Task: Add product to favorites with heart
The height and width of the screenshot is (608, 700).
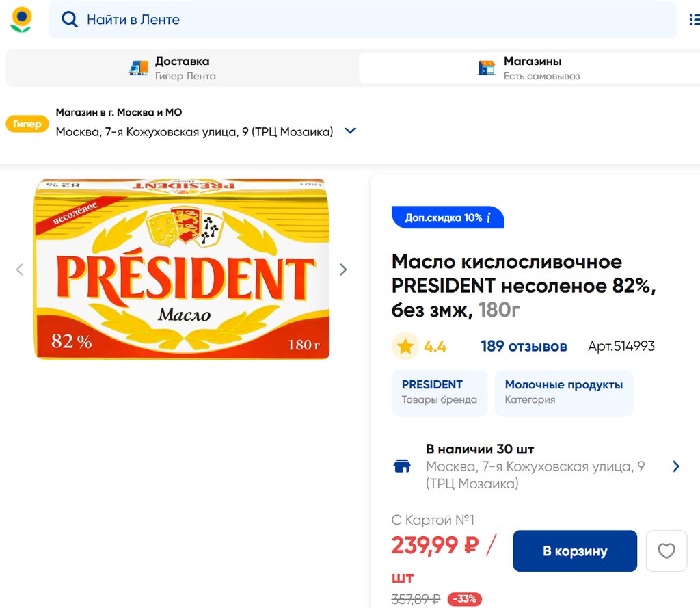Action: 666,551
